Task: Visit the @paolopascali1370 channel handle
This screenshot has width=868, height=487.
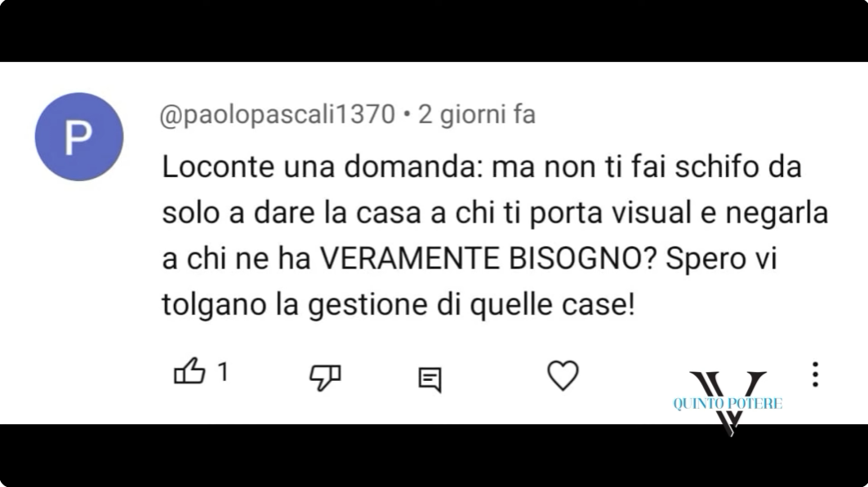Action: [x=278, y=115]
